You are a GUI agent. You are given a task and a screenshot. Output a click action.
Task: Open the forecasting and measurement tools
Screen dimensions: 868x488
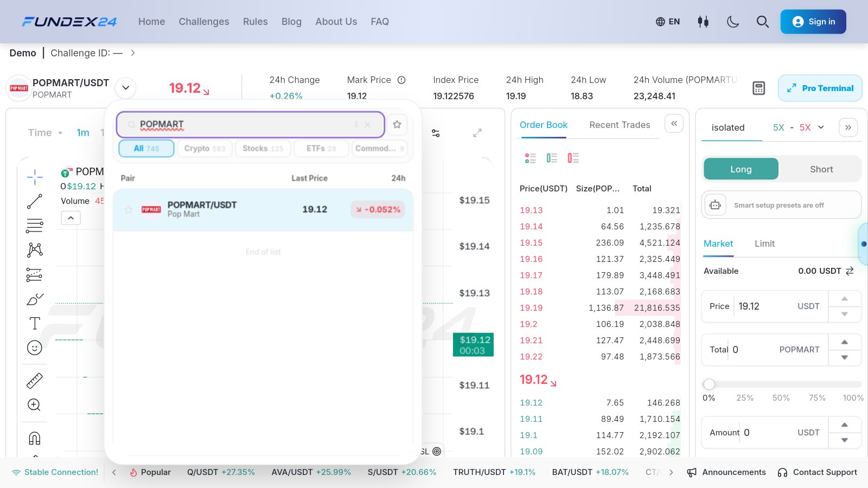pos(35,275)
